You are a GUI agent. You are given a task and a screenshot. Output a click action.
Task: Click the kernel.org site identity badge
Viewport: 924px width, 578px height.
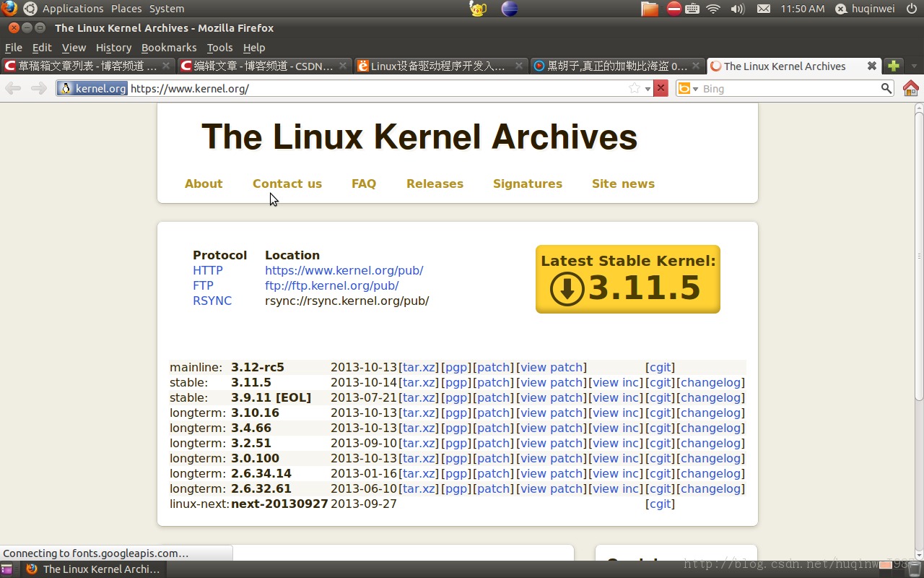[93, 88]
